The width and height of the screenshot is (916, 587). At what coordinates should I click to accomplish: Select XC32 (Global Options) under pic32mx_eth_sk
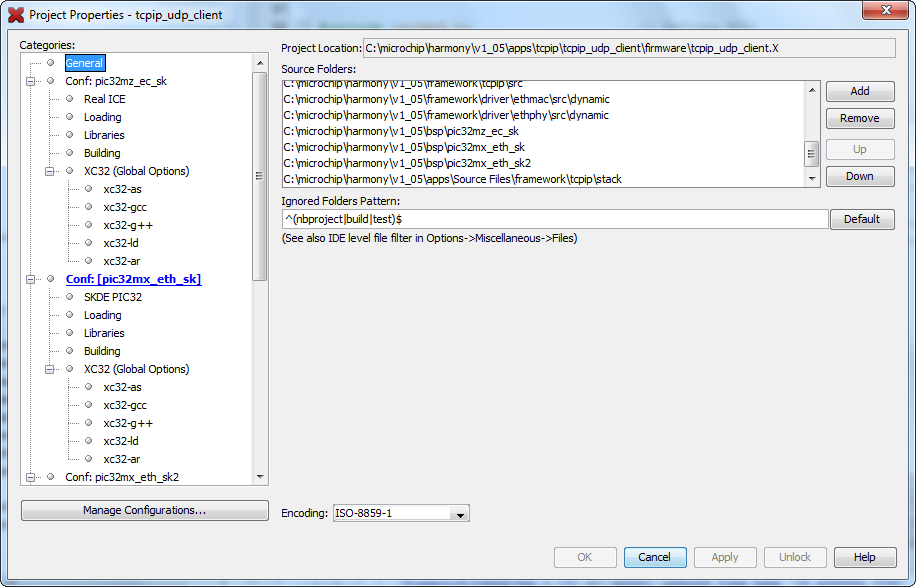(137, 369)
